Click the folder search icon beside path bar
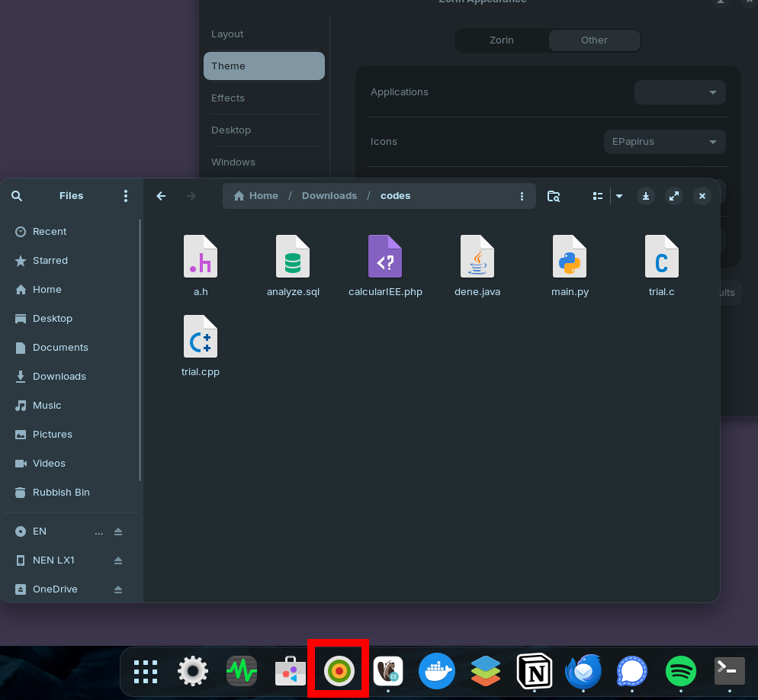This screenshot has height=700, width=758. pos(554,196)
